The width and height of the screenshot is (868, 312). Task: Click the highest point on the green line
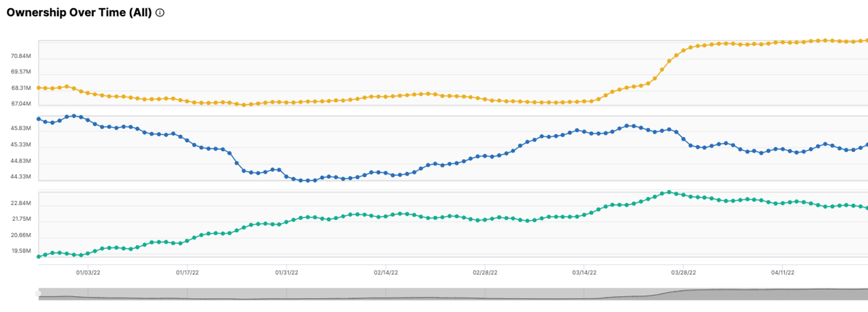[669, 192]
